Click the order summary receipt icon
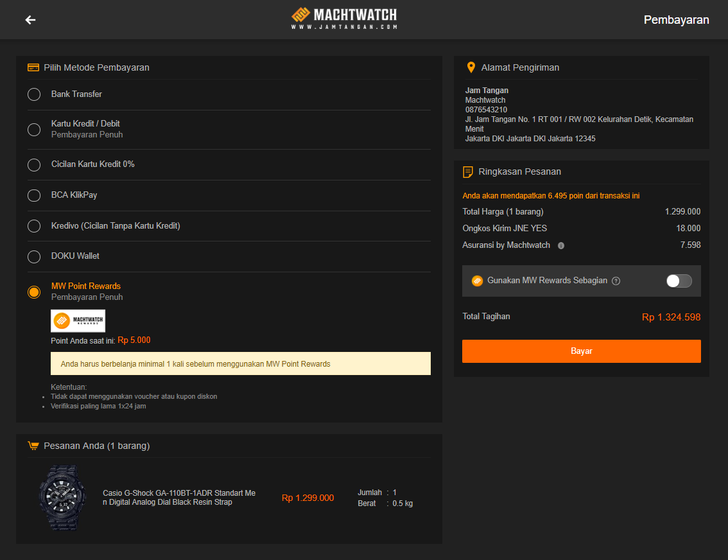Viewport: 728px width, 560px height. pos(468,171)
